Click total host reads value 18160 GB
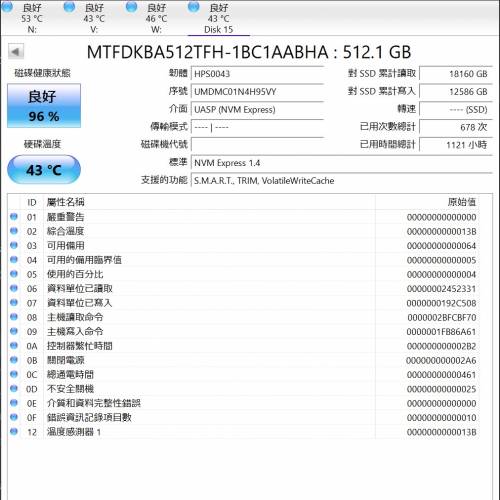Screen dimensions: 500x500 pos(456,74)
